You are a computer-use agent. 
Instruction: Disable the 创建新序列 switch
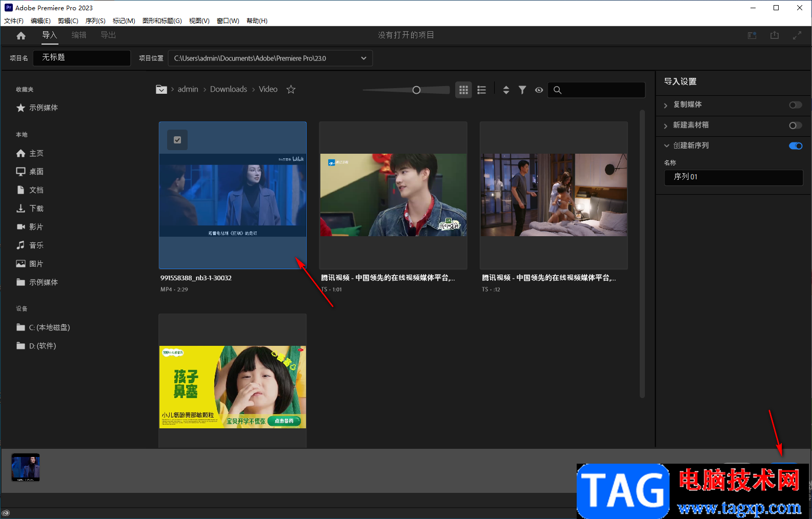click(x=795, y=146)
